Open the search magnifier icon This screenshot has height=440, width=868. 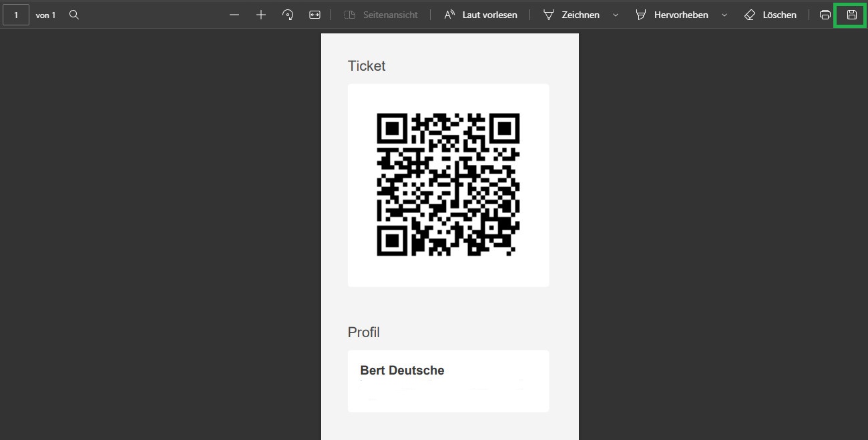74,15
